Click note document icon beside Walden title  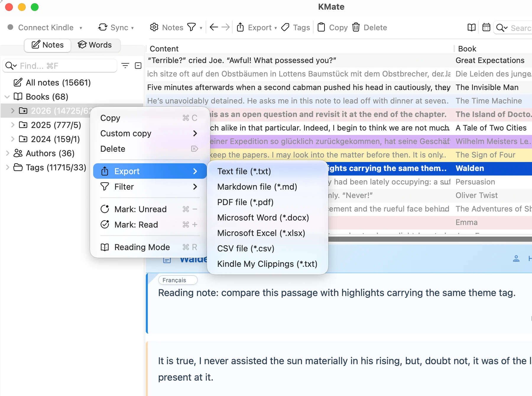tap(167, 260)
